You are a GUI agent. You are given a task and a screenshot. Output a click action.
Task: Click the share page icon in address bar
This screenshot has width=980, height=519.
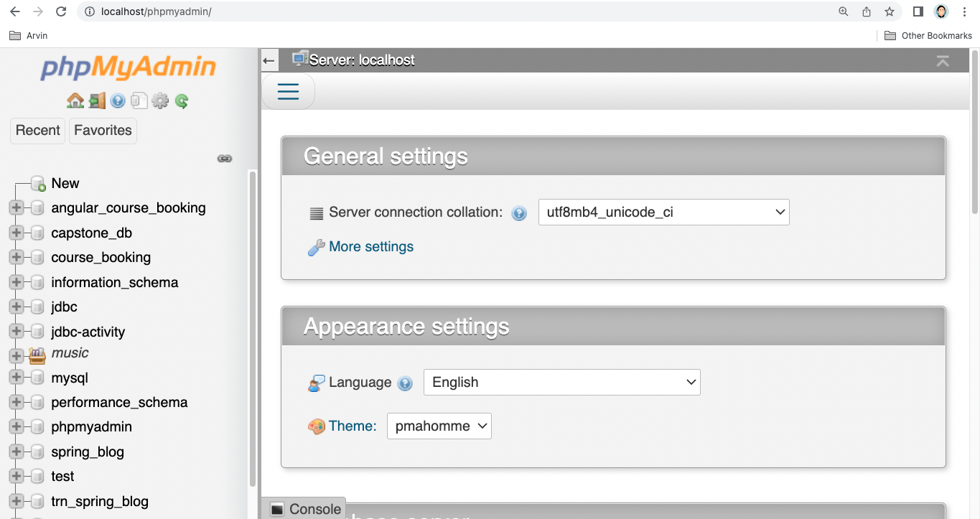pyautogui.click(x=867, y=11)
